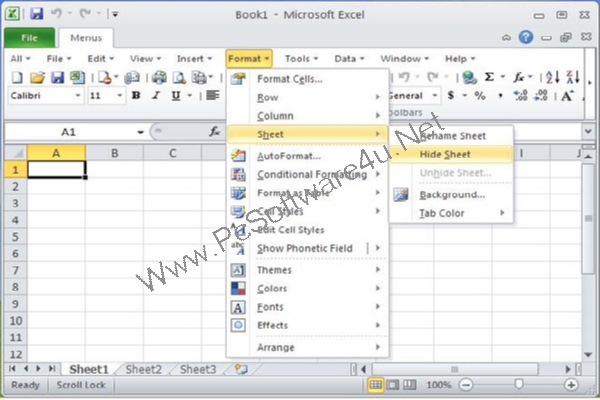Select row 5 header

(x=15, y=237)
